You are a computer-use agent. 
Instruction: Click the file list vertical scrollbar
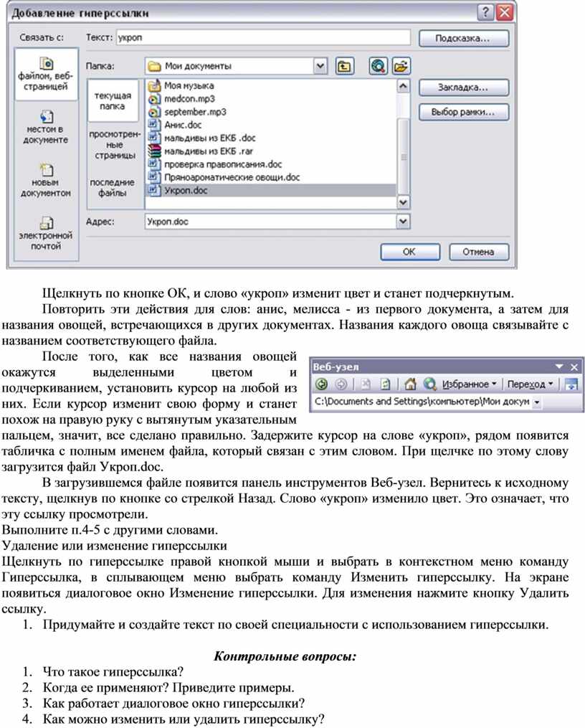404,143
